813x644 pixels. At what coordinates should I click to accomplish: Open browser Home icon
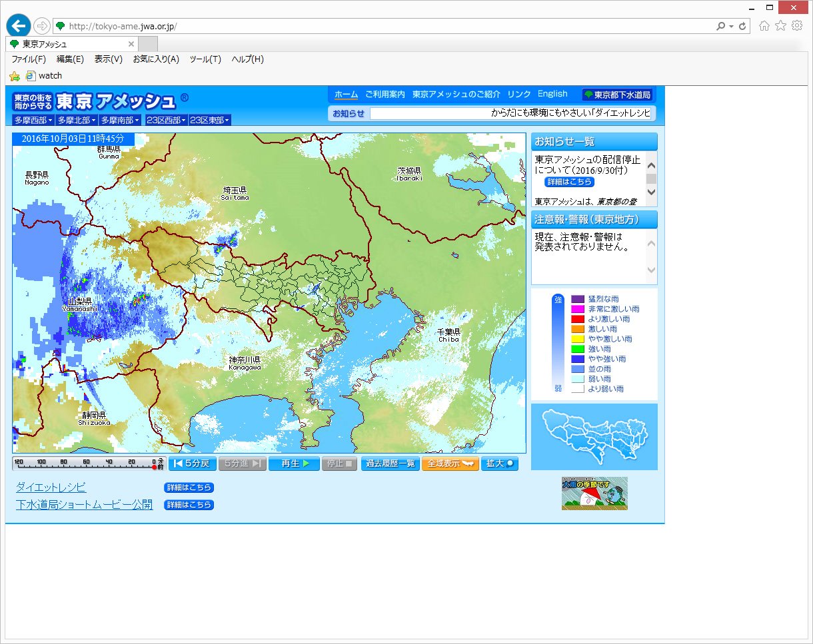[x=764, y=25]
